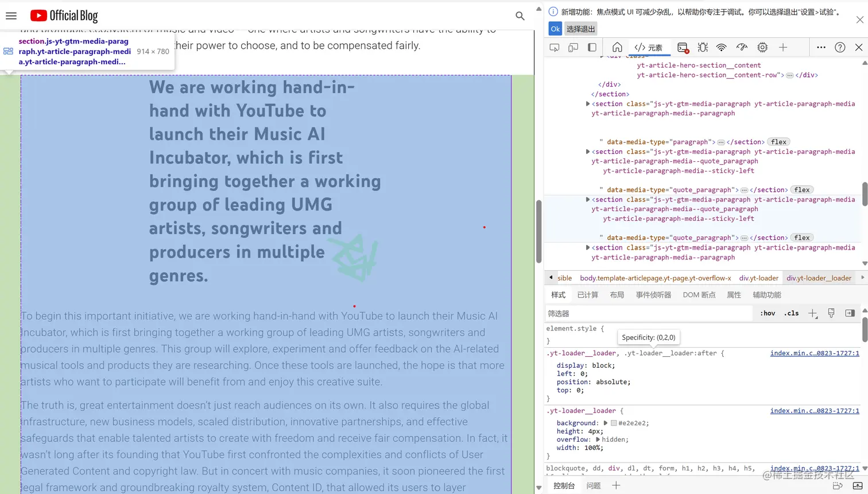The image size is (868, 494).
Task: Expand the first media--paragraph section node
Action: pos(588,104)
